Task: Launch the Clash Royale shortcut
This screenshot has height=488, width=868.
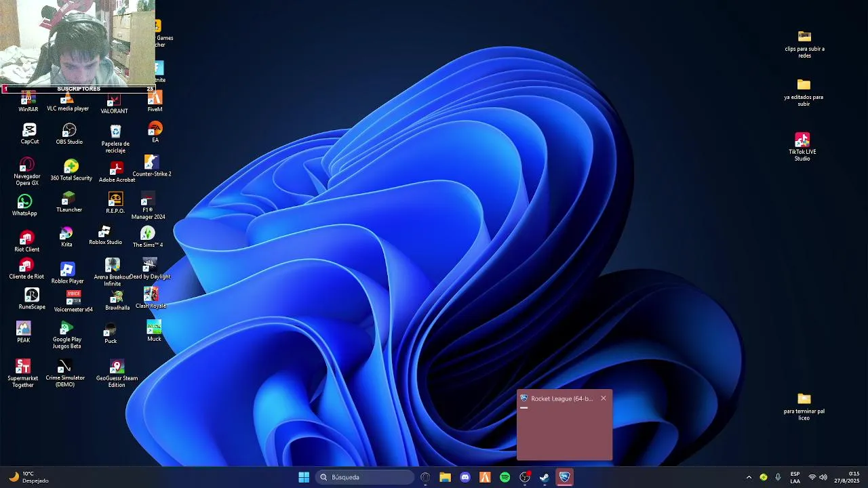Action: pyautogui.click(x=151, y=298)
